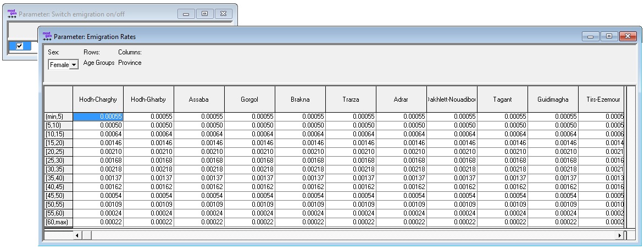The width and height of the screenshot is (644, 249).
Task: Select the Hodh-Charghy column header
Action: (98, 99)
